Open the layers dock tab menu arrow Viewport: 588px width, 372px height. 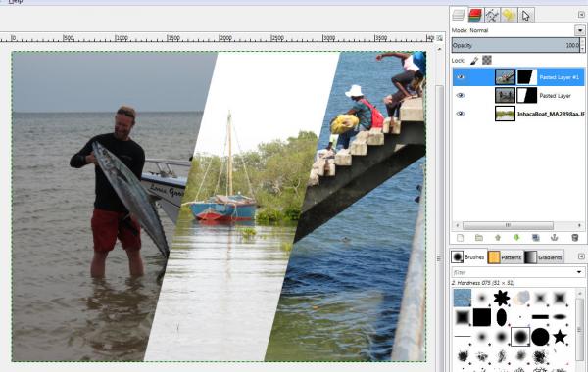tap(581, 15)
